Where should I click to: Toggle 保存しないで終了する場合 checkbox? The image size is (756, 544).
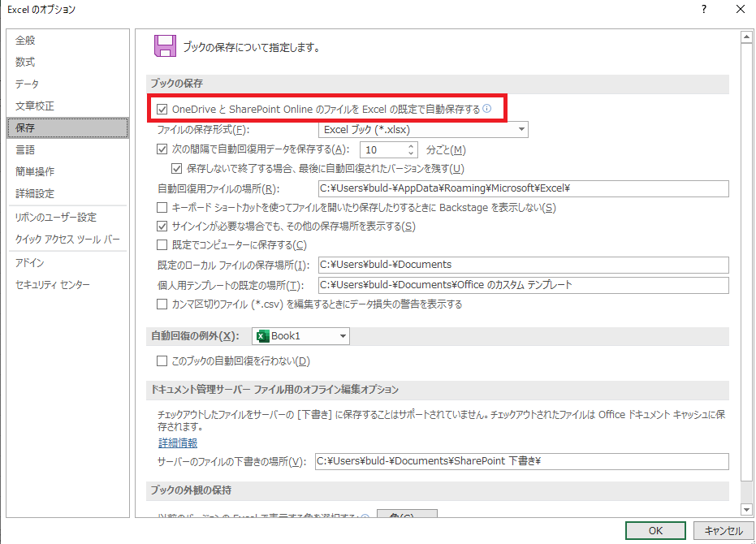coord(177,168)
